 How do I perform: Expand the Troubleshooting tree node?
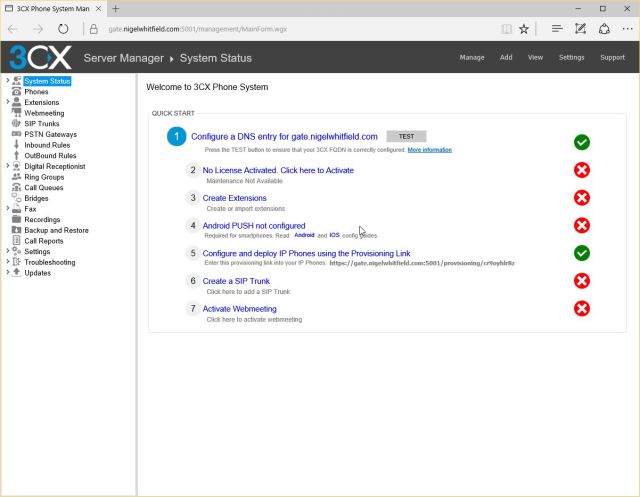click(7, 262)
